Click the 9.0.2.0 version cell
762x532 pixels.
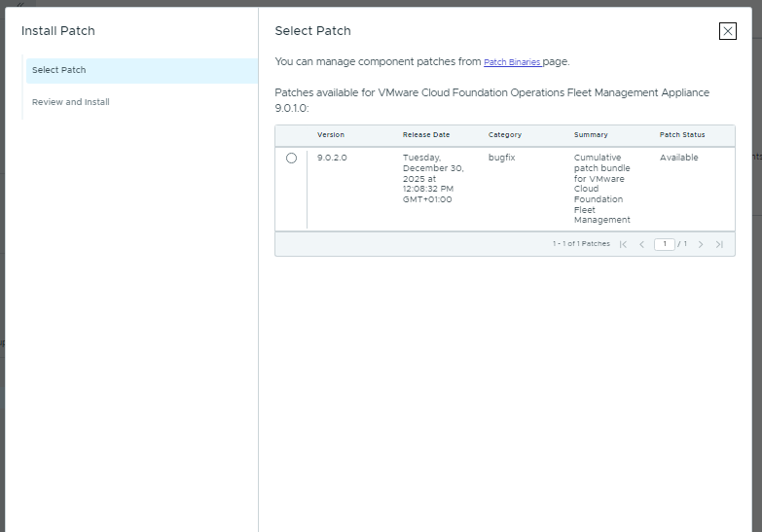(332, 158)
